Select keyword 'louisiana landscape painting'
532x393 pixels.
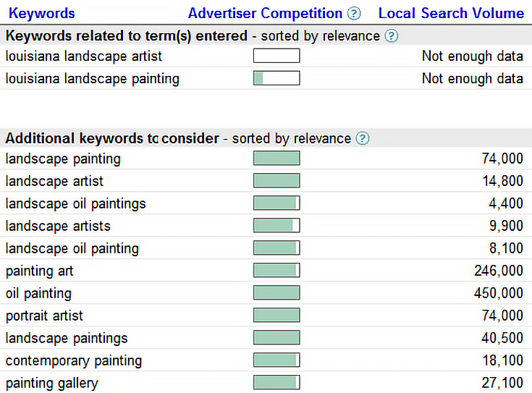click(x=93, y=79)
